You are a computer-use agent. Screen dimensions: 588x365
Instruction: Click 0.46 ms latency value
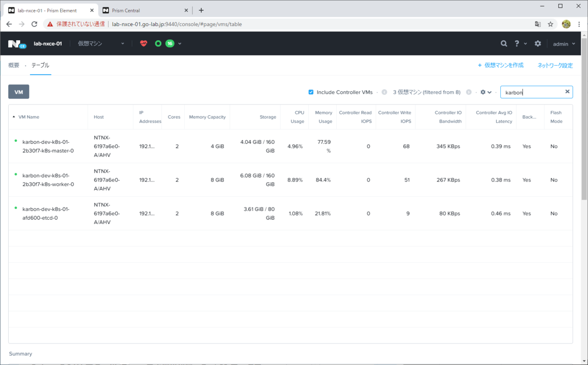pyautogui.click(x=501, y=213)
